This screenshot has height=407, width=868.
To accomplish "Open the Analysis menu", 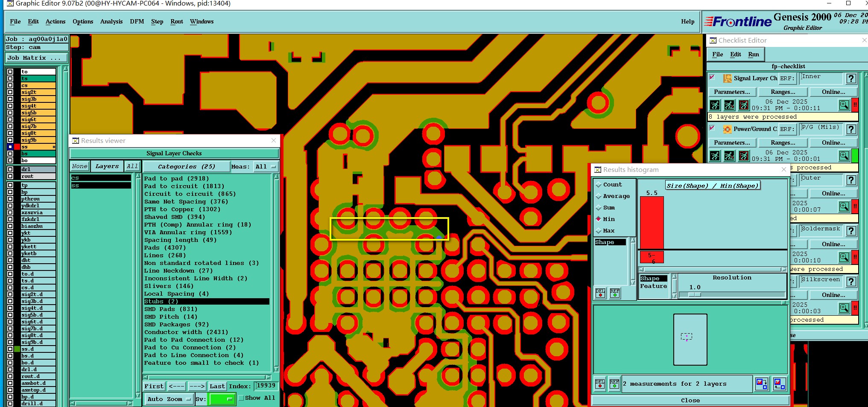I will (x=111, y=21).
